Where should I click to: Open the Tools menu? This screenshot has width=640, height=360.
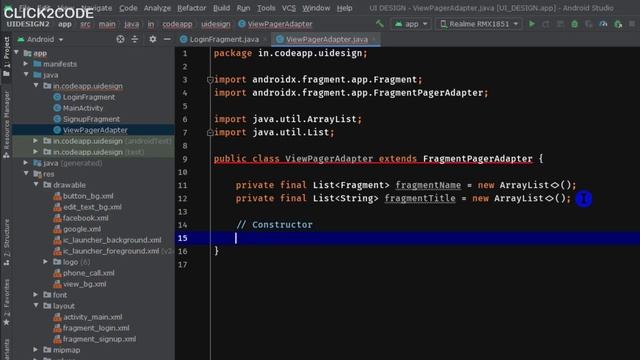(x=266, y=8)
